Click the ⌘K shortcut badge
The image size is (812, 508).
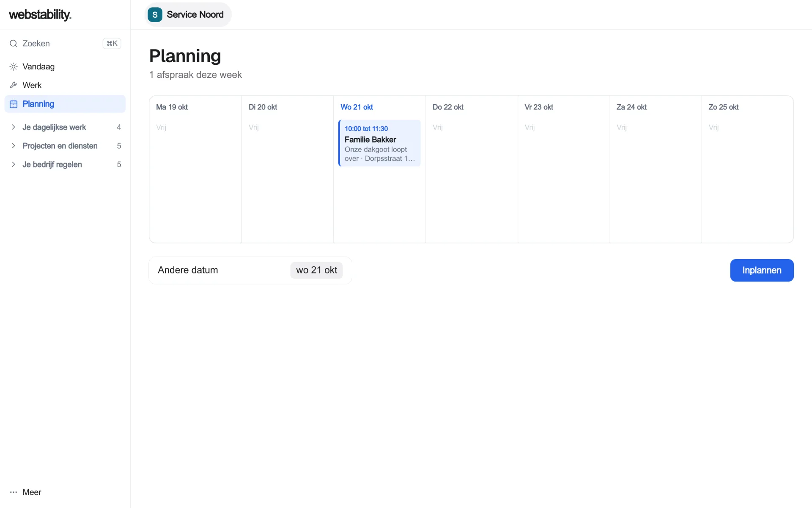(112, 44)
